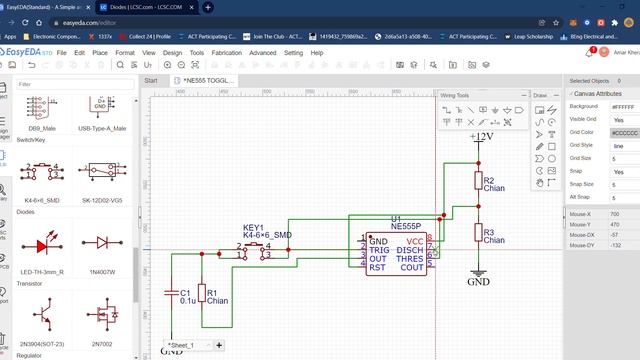The height and width of the screenshot is (360, 640).
Task: Select the Bezier curve drawing tool
Action: click(x=539, y=122)
